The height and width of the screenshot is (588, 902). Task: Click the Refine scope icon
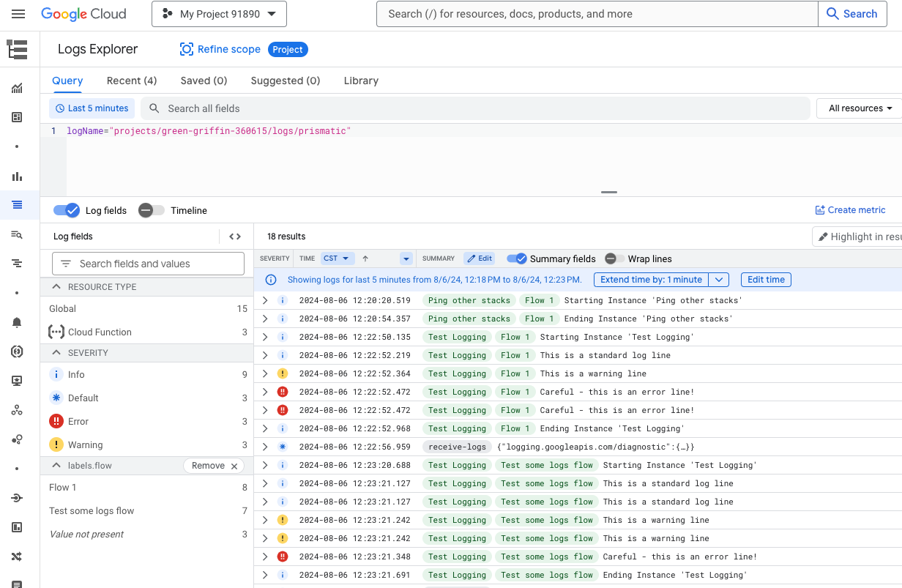point(186,49)
